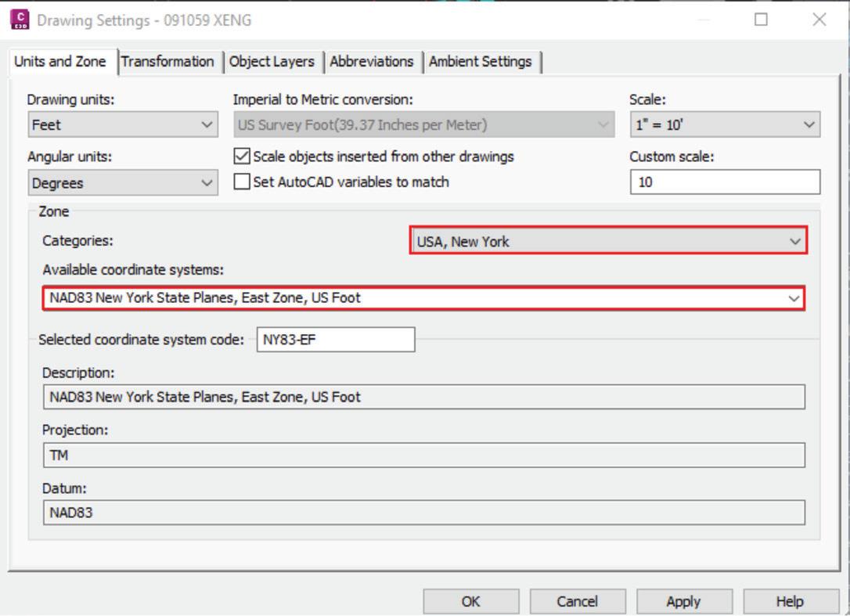
Task: Switch to the Abbreviations tab
Action: click(x=371, y=62)
